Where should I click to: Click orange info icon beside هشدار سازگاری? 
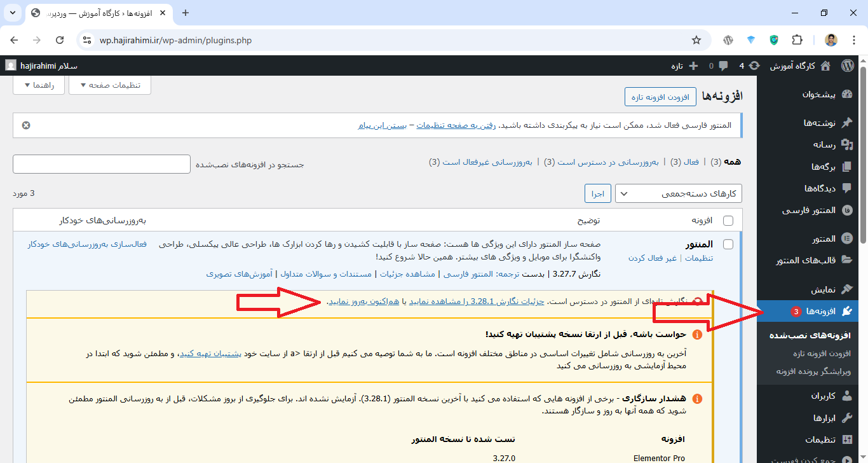(697, 399)
